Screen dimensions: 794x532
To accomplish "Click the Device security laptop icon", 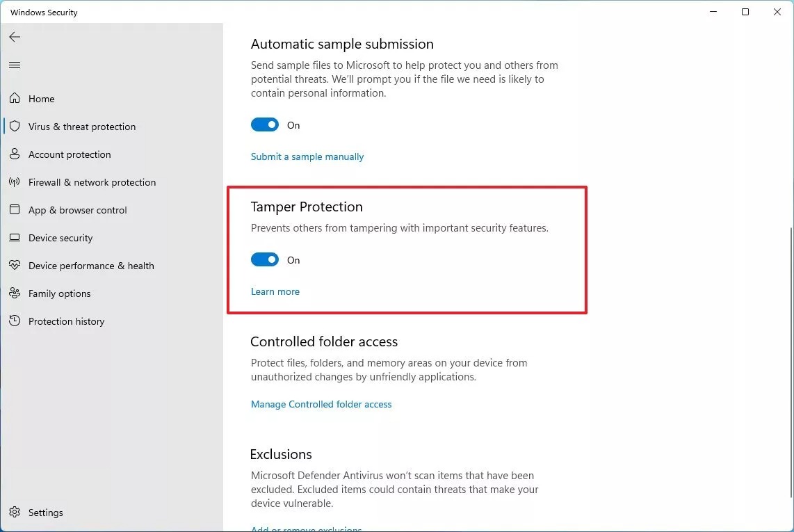I will (x=15, y=238).
